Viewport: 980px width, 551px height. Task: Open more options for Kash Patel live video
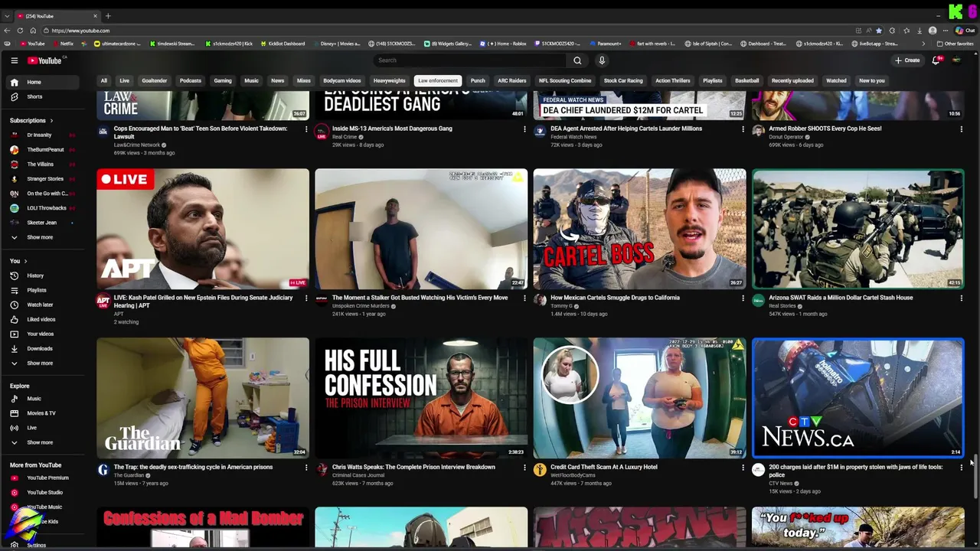tap(306, 298)
